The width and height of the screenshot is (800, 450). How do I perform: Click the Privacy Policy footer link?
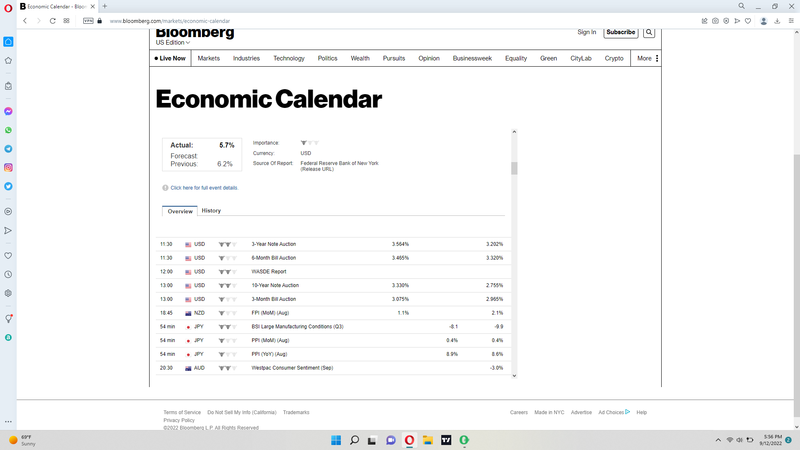179,420
